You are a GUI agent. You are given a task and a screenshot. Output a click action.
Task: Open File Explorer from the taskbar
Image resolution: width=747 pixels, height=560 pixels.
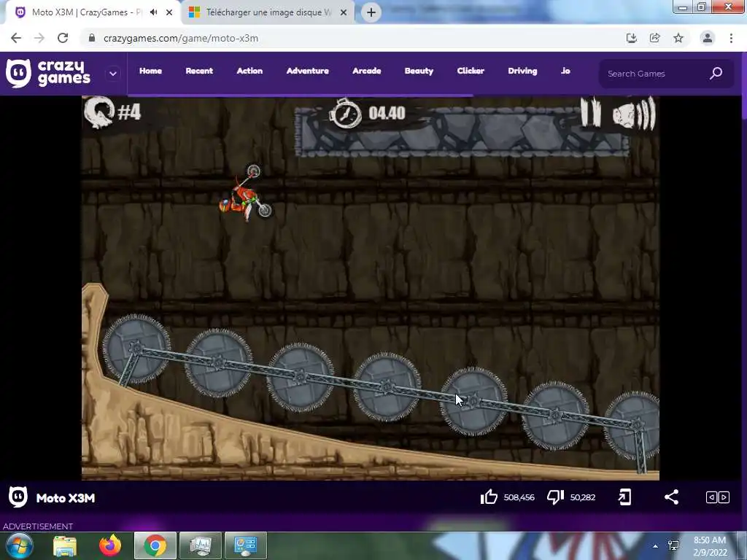pyautogui.click(x=65, y=545)
